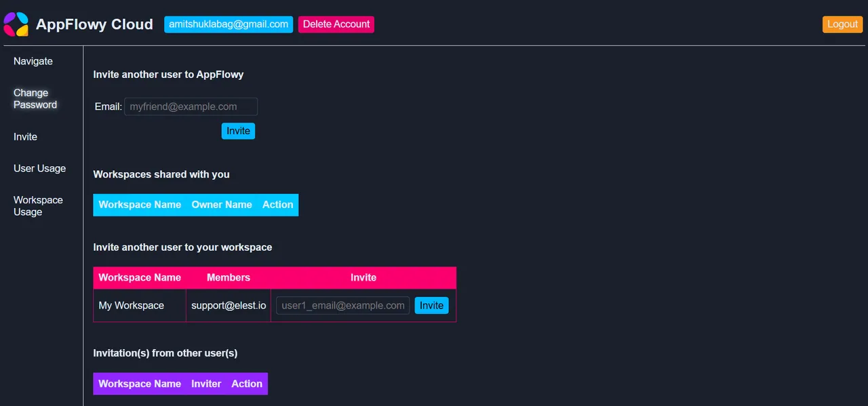This screenshot has width=868, height=406.
Task: Click Invite button under the Email field
Action: 238,131
